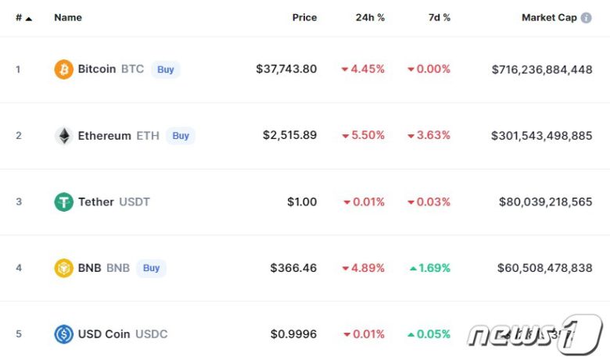Click the Ethereum diamond icon
610x364 pixels.
pos(63,136)
